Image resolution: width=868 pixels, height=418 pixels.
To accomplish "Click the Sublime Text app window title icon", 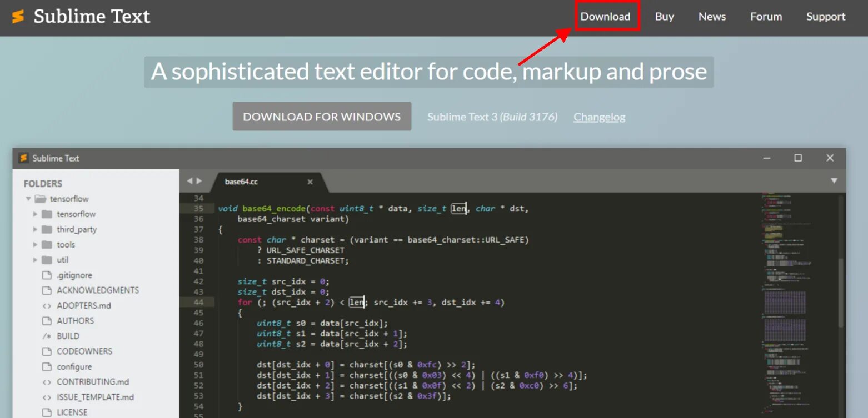I will coord(23,158).
